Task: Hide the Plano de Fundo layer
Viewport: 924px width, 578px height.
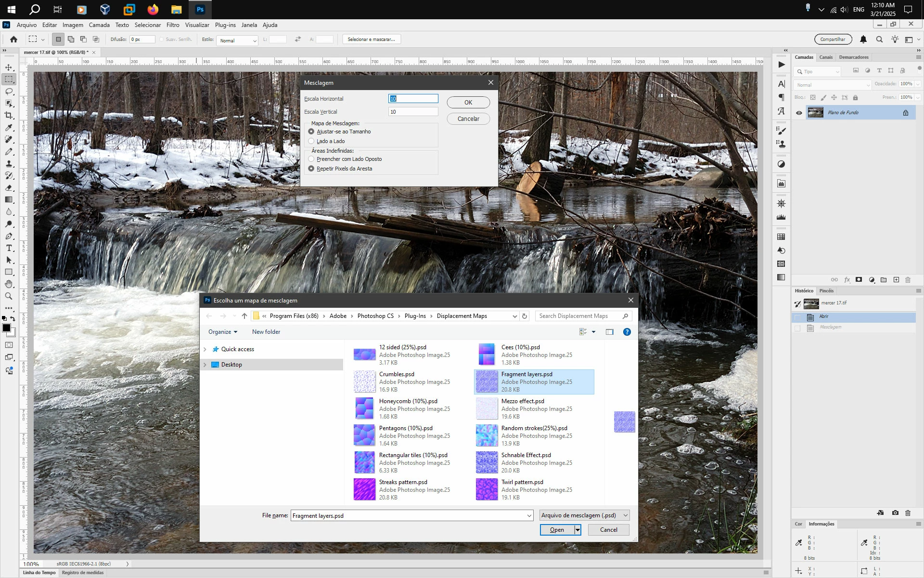Action: pyautogui.click(x=799, y=113)
